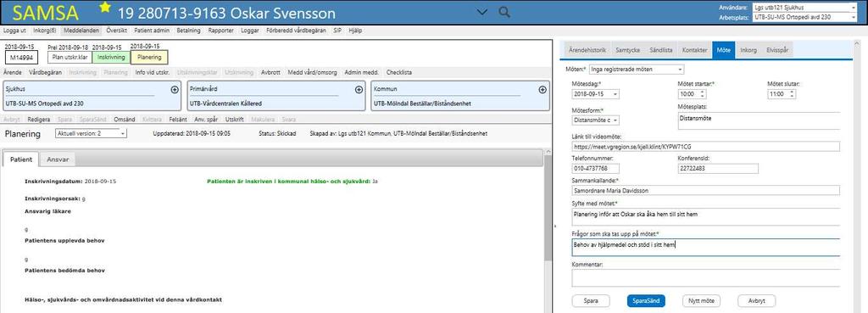This screenshot has width=868, height=313.
Task: Open the Betalning menu
Action: coord(188,31)
